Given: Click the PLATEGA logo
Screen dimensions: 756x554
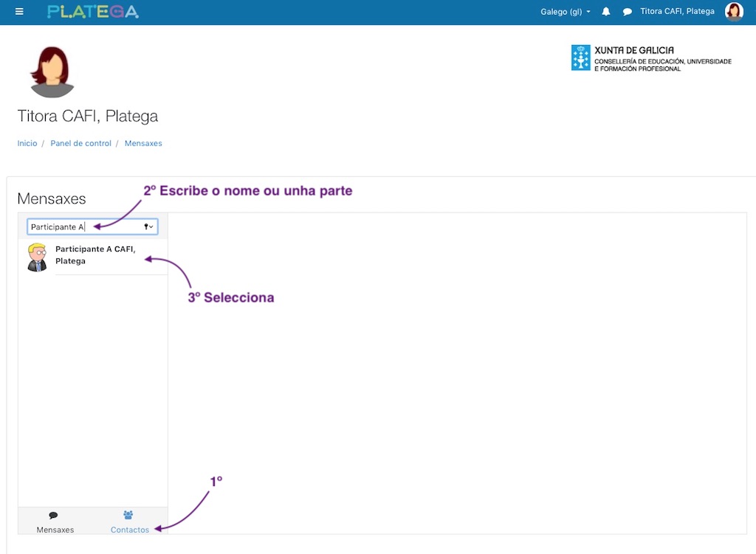Looking at the screenshot, I should [x=92, y=12].
